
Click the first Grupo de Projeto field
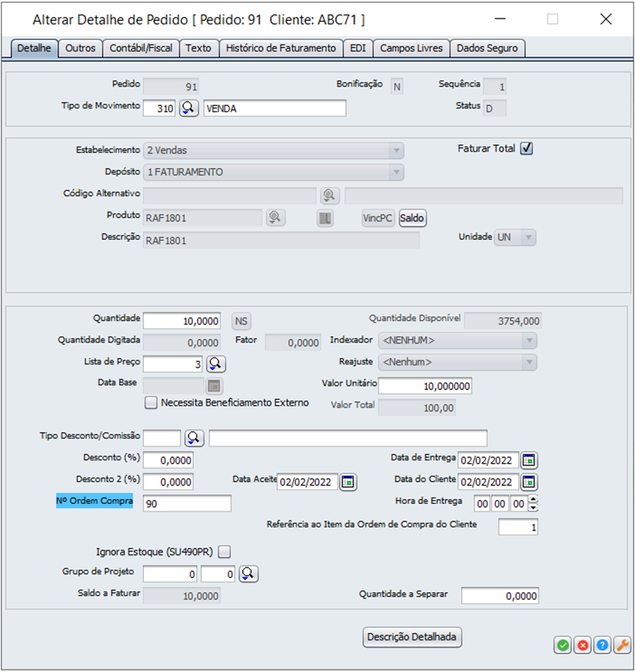pos(170,574)
